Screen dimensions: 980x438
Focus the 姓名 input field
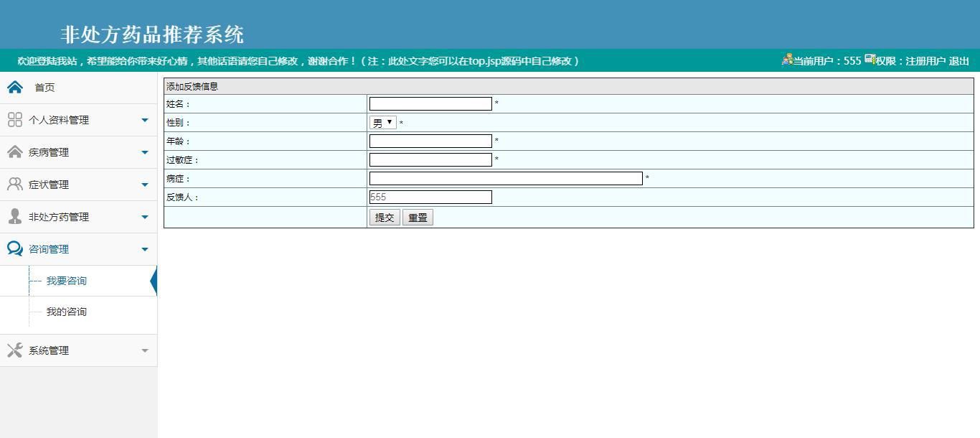[x=430, y=103]
